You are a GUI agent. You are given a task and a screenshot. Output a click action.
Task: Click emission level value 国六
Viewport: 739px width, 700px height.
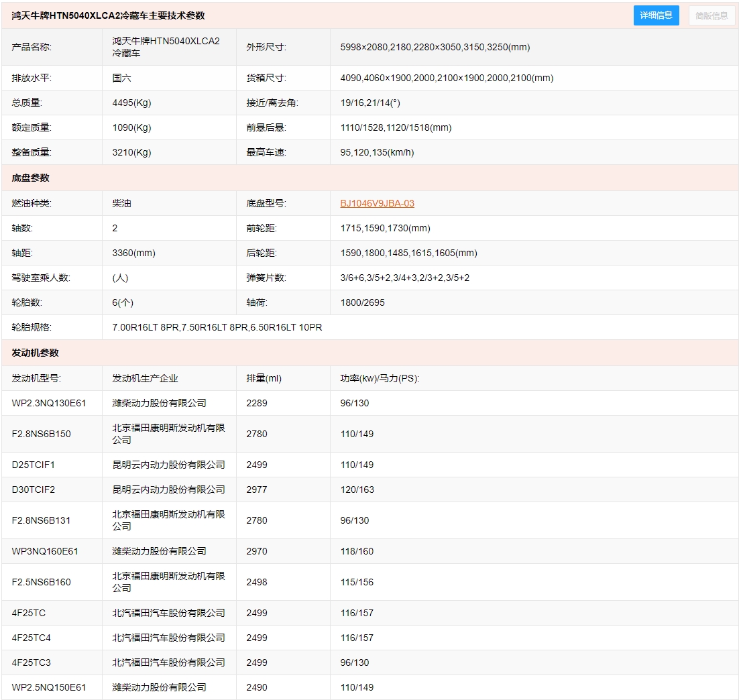(x=121, y=78)
